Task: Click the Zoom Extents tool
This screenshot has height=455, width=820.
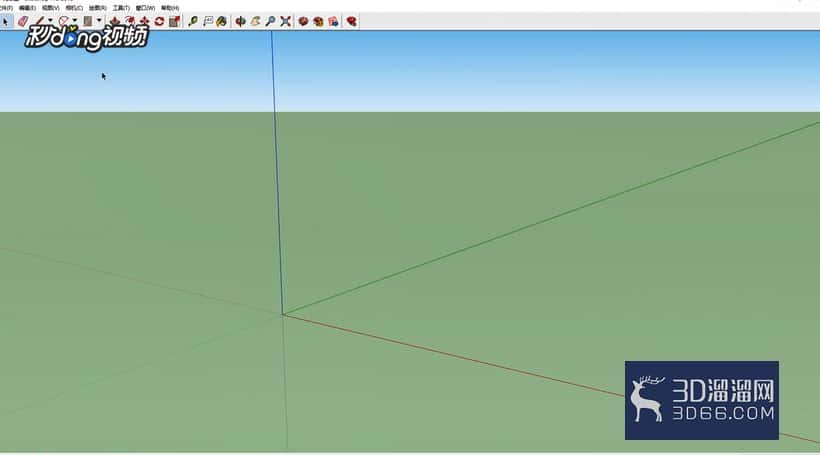Action: click(286, 21)
